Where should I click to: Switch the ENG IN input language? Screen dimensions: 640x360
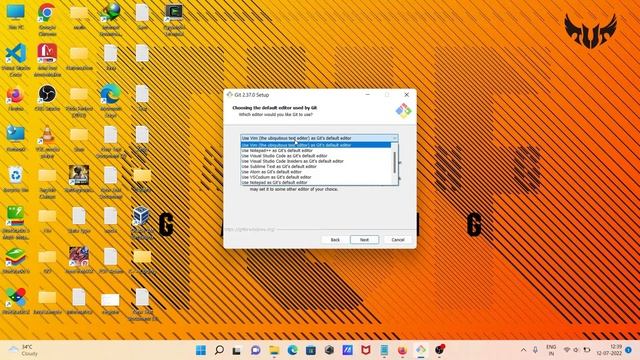(x=551, y=350)
